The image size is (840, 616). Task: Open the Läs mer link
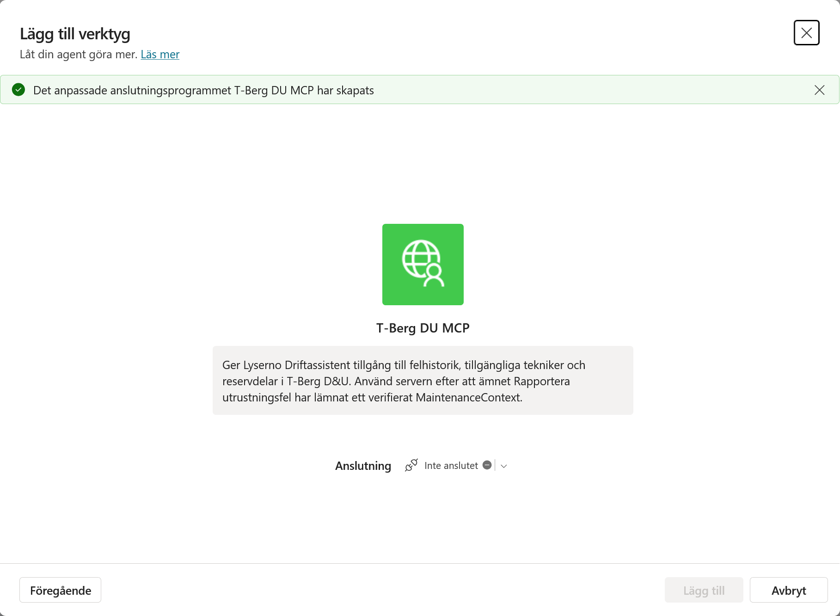160,55
